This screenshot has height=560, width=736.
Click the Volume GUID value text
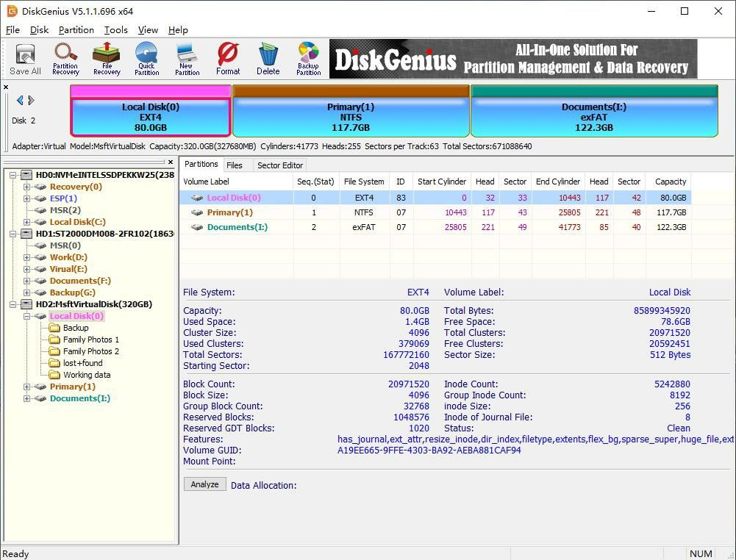[429, 450]
